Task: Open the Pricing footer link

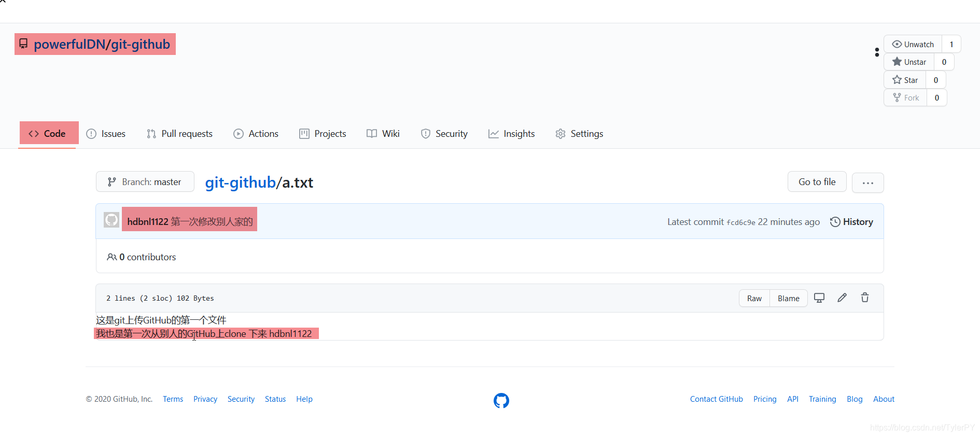Action: 765,399
